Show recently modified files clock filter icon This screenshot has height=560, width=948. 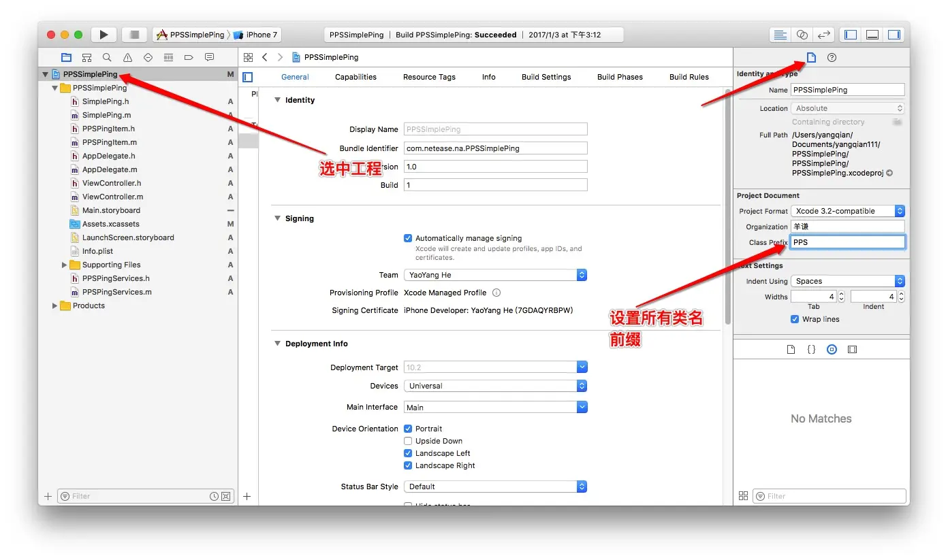click(215, 496)
